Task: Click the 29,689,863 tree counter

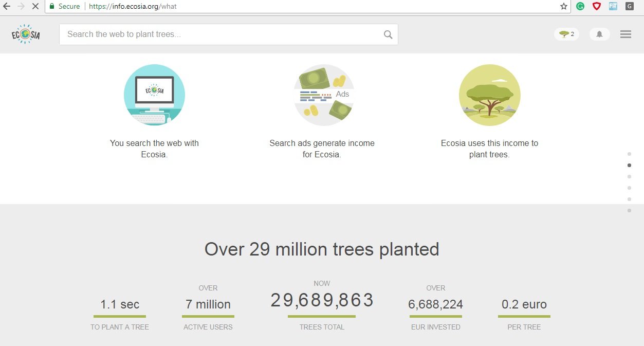Action: (x=322, y=300)
